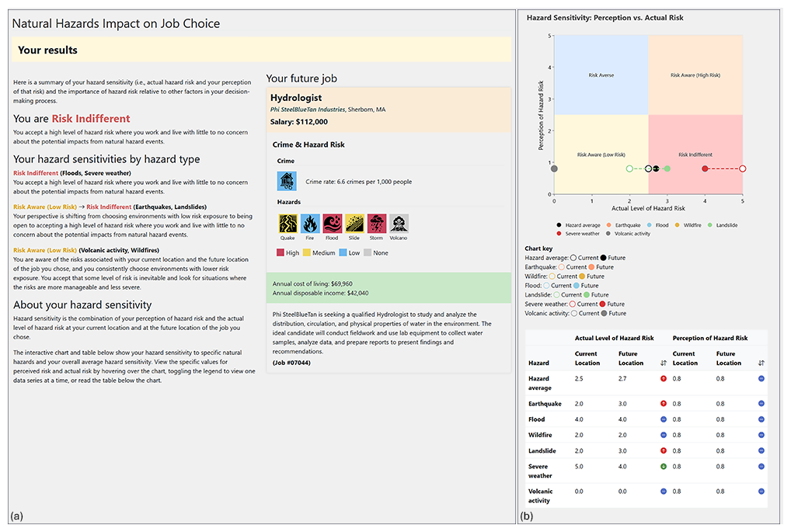Sort by Actual Level of Hazard Risk change
The image size is (791, 532).
point(664,363)
